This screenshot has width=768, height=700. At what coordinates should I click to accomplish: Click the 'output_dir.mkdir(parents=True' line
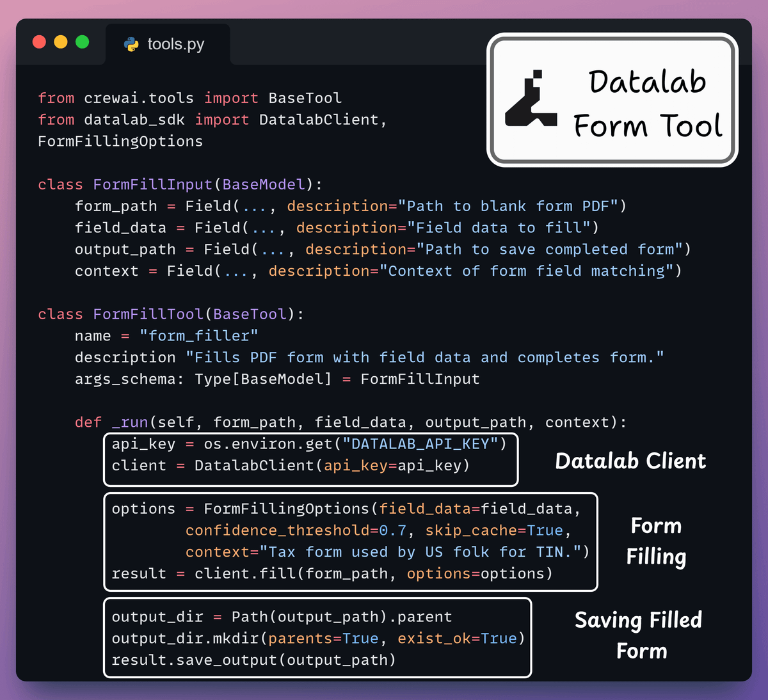tap(318, 639)
